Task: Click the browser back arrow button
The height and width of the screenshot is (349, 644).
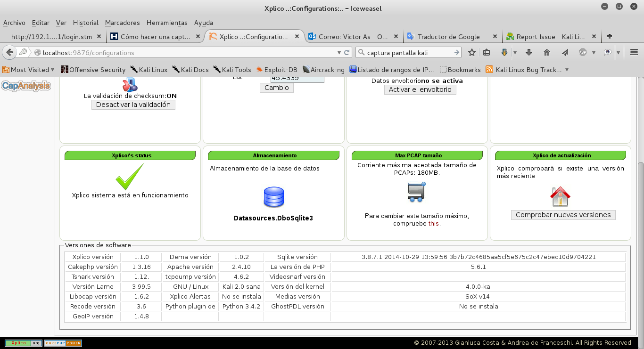Action: pos(9,52)
